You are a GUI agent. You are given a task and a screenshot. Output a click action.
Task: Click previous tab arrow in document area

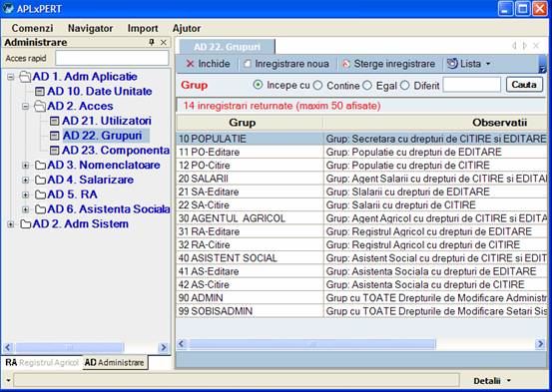pyautogui.click(x=514, y=46)
